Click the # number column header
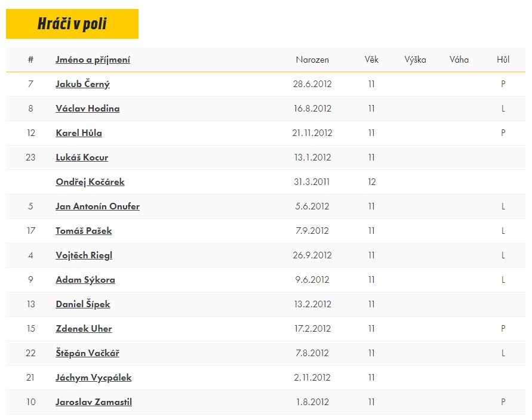Image resolution: width=532 pixels, height=420 pixels. pos(30,60)
